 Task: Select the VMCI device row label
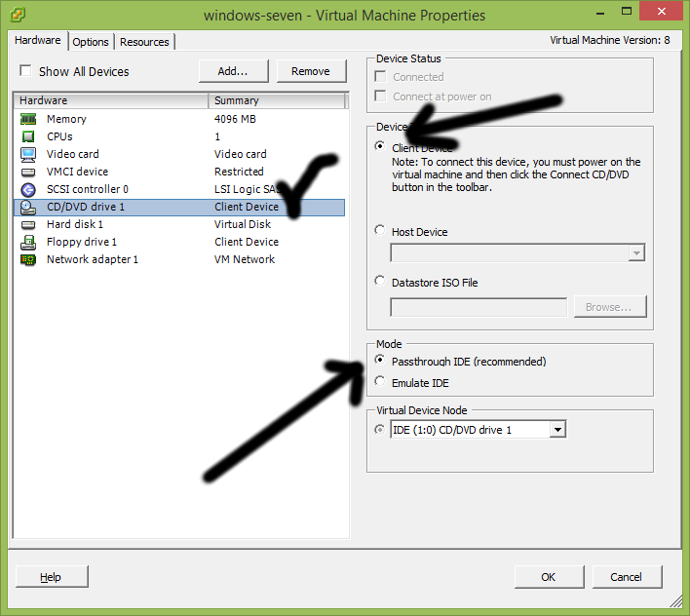(x=77, y=172)
